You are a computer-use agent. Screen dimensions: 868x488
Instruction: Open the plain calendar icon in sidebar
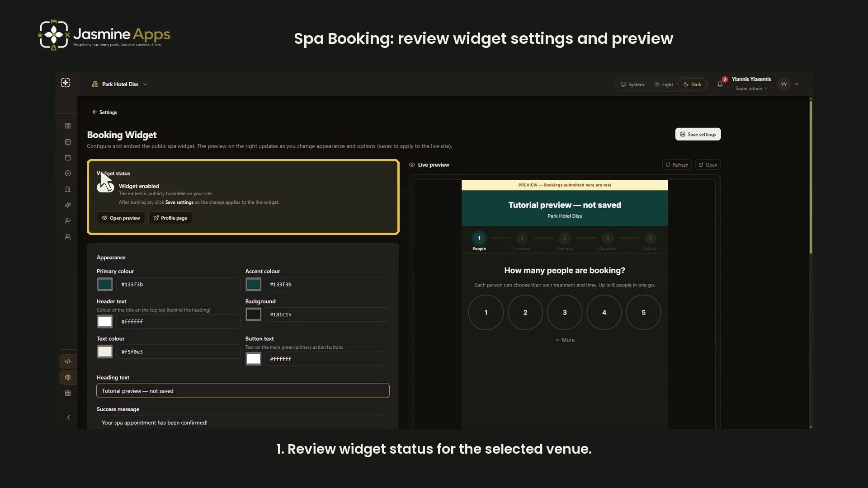[68, 157]
